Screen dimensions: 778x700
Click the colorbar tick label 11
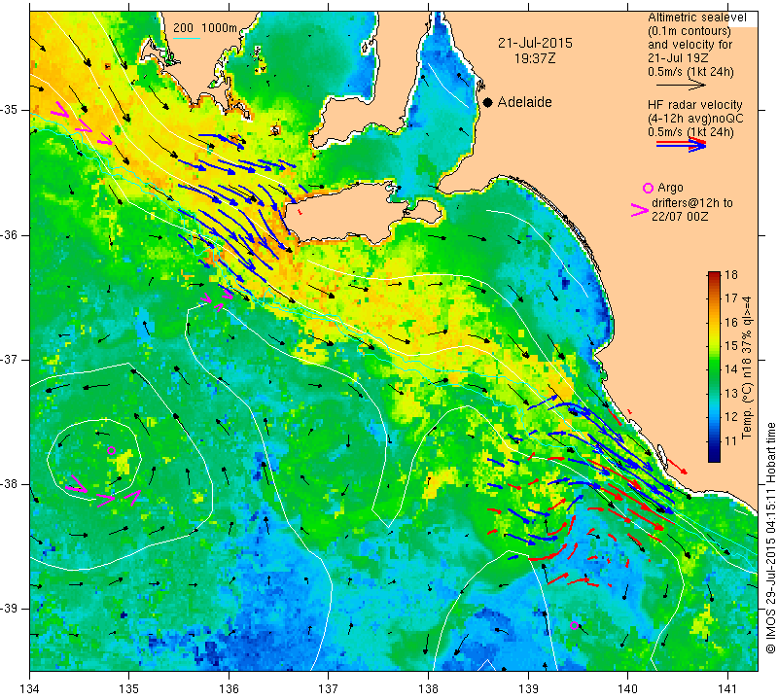[731, 440]
